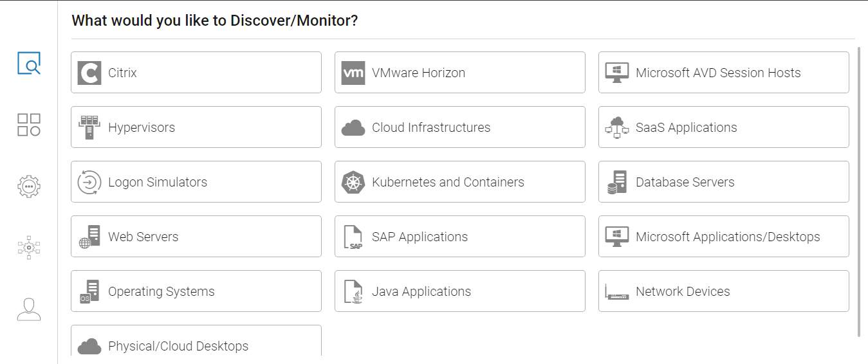Select the VMware Horizon card label
The height and width of the screenshot is (364, 868).
pos(418,73)
